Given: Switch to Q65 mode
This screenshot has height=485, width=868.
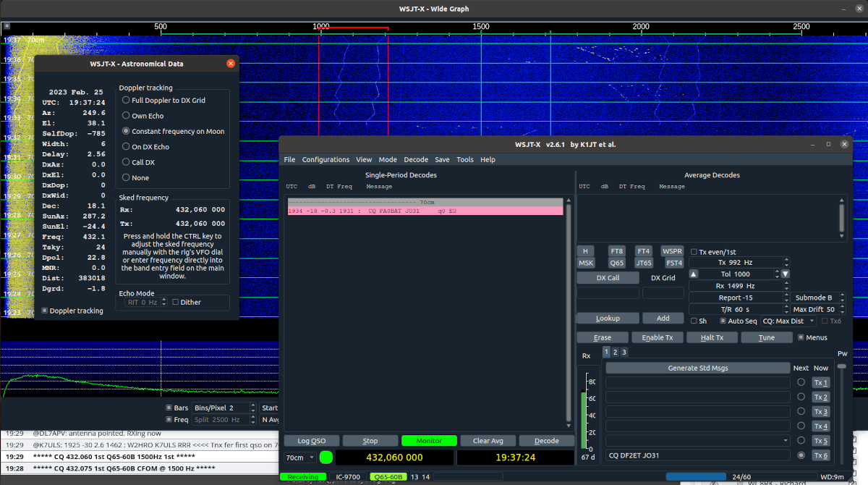Looking at the screenshot, I should (x=616, y=263).
